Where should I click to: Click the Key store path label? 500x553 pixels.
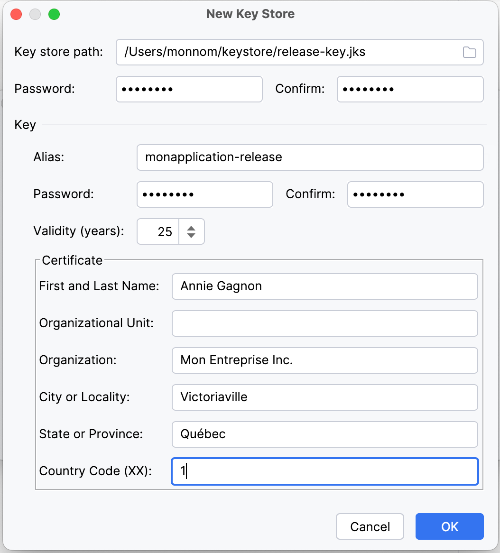pyautogui.click(x=59, y=52)
